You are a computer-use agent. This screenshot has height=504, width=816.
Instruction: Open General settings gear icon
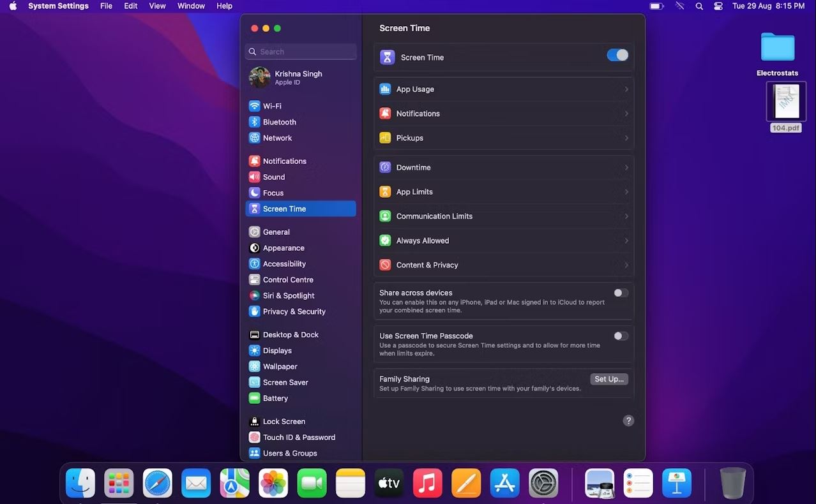[x=254, y=232]
